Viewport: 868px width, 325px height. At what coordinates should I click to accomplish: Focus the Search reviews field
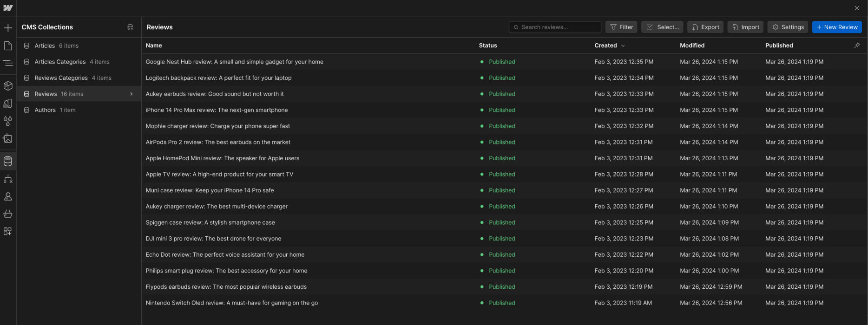(x=555, y=27)
